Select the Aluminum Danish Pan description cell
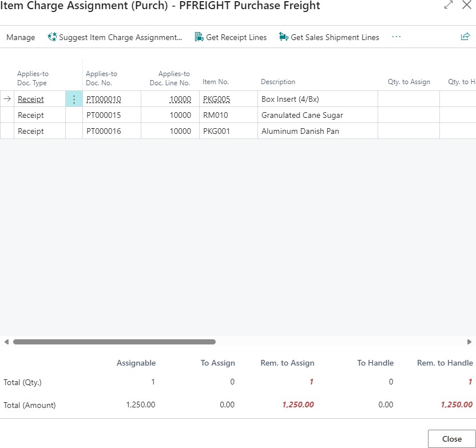This screenshot has width=476, height=448. (x=300, y=131)
